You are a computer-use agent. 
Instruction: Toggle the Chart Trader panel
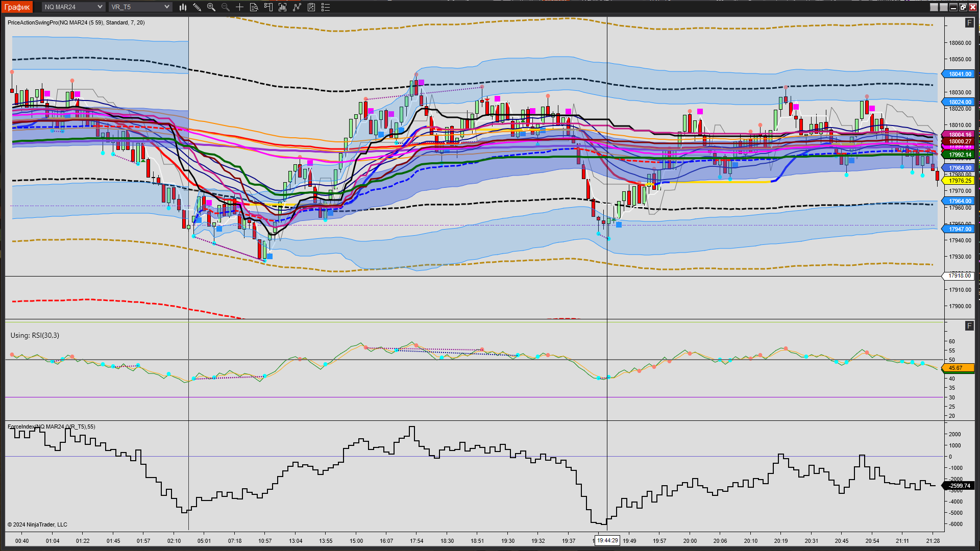(x=268, y=7)
